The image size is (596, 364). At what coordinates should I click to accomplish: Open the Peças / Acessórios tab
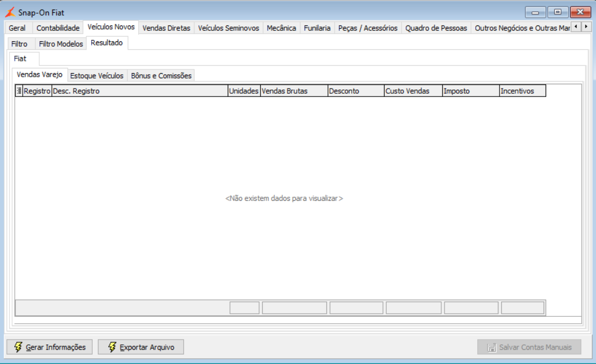point(368,28)
